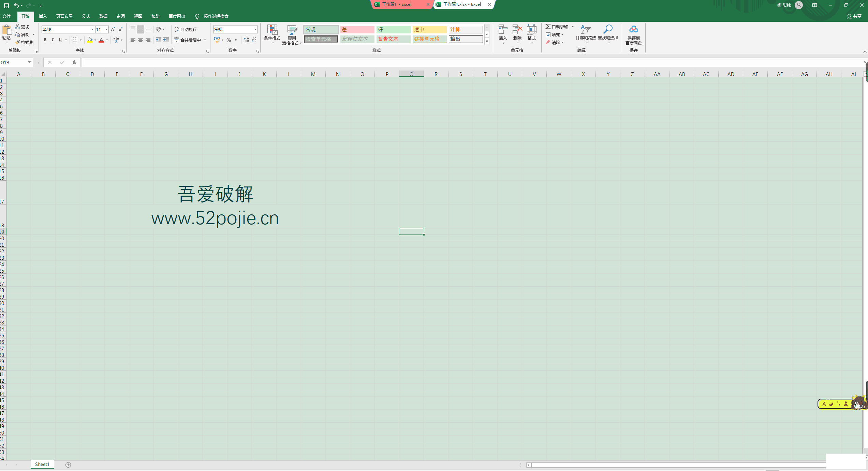This screenshot has width=868, height=471.
Task: Increase font size with the larger A icon
Action: pos(113,30)
